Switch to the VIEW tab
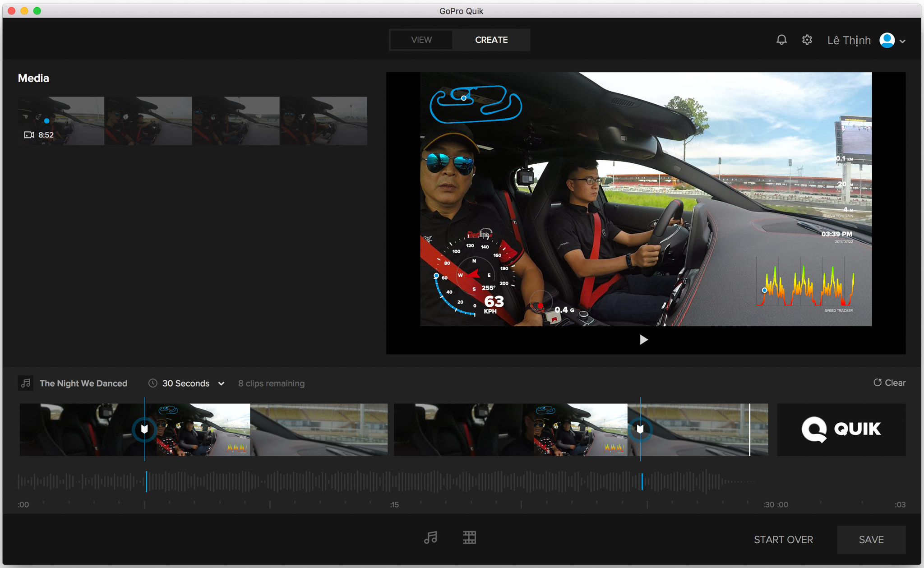This screenshot has height=568, width=924. pos(420,39)
